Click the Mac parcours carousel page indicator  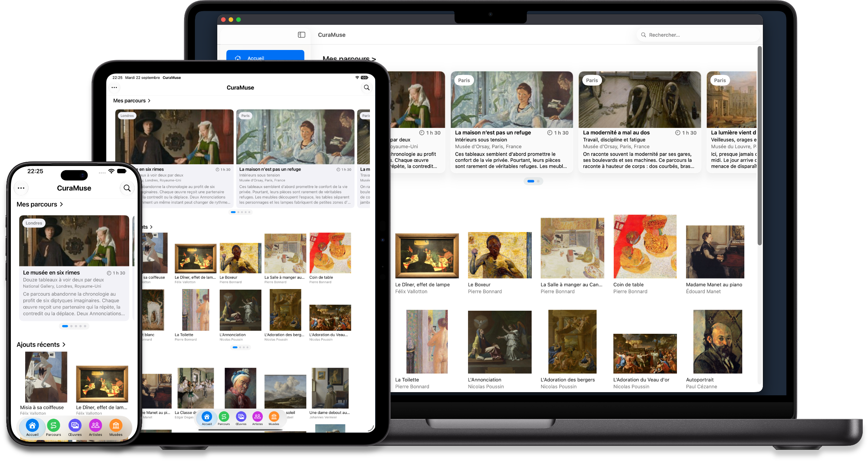(x=533, y=181)
